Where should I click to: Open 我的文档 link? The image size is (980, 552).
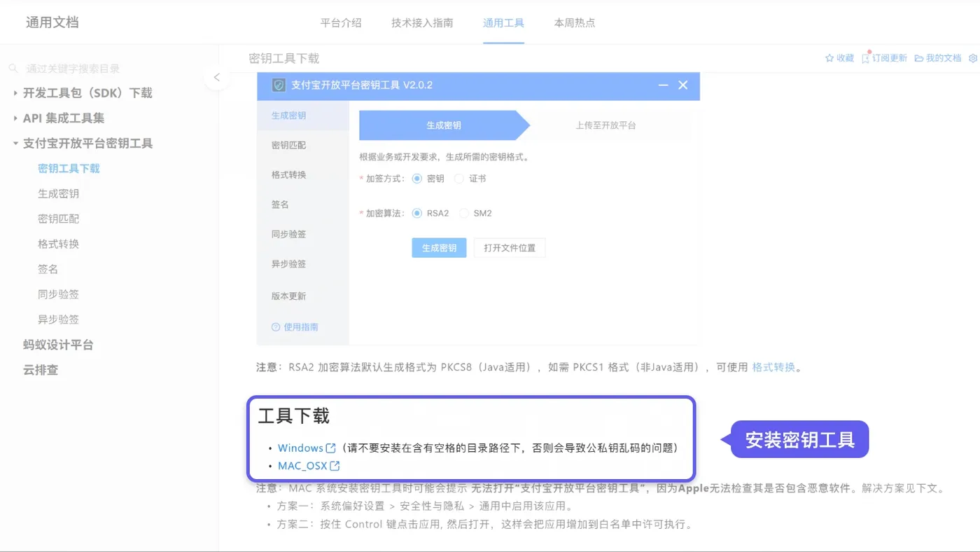[944, 58]
